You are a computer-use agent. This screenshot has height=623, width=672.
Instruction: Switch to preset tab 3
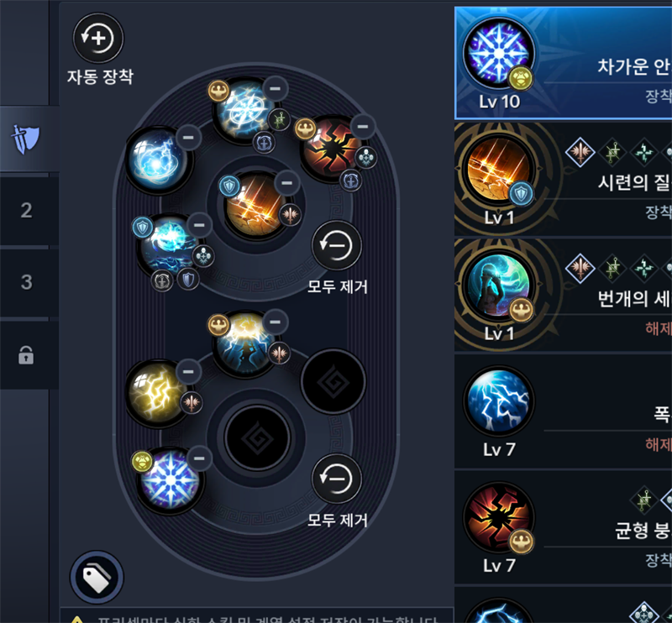[x=27, y=282]
